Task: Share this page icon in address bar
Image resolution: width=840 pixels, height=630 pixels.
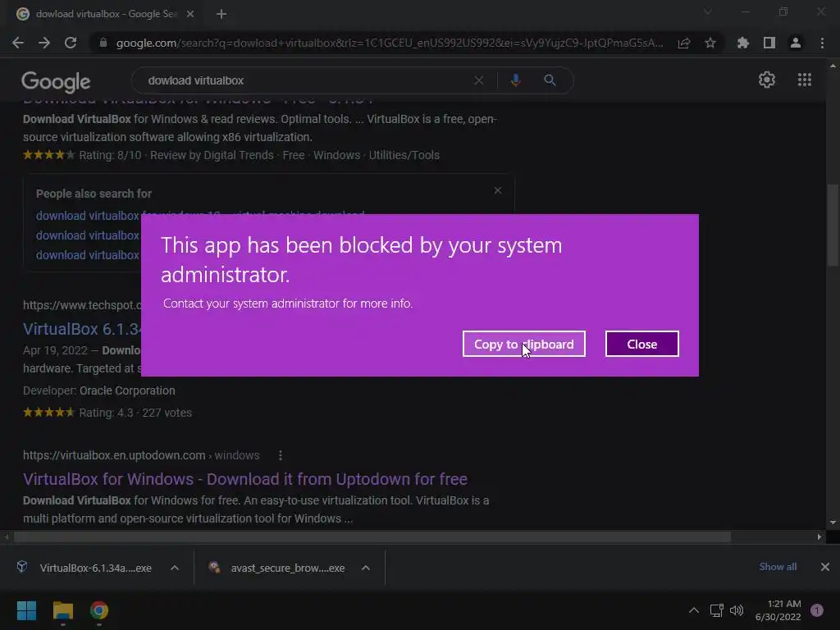Action: click(x=683, y=43)
